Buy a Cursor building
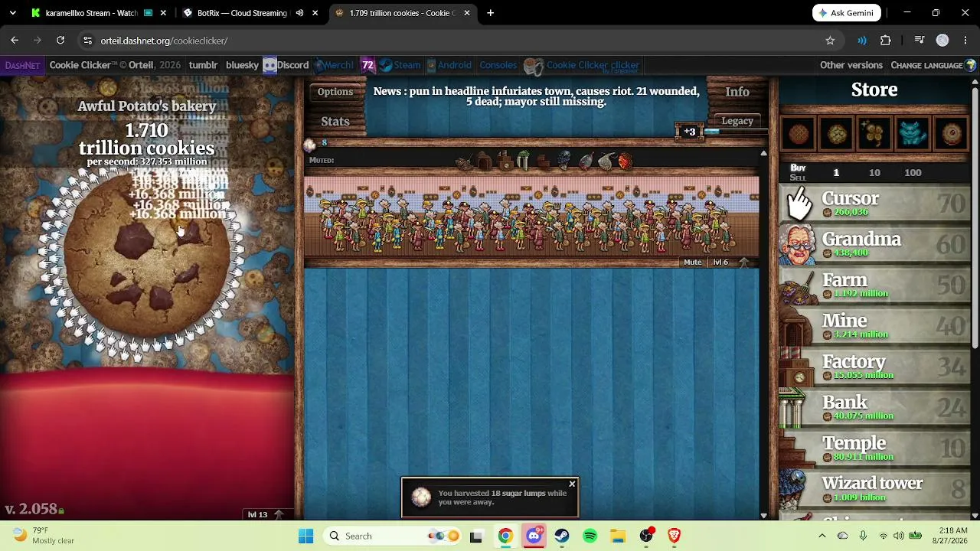The width and height of the screenshot is (980, 551). [x=874, y=204]
